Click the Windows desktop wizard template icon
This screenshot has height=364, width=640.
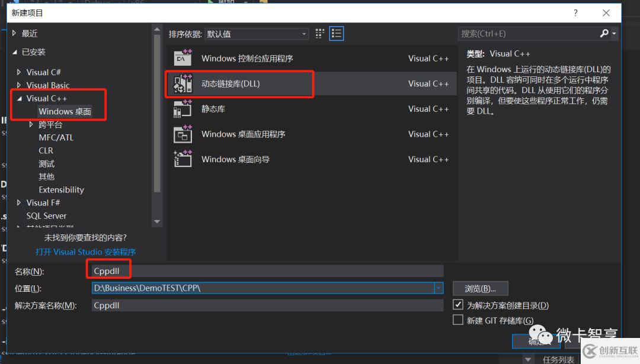pyautogui.click(x=183, y=159)
